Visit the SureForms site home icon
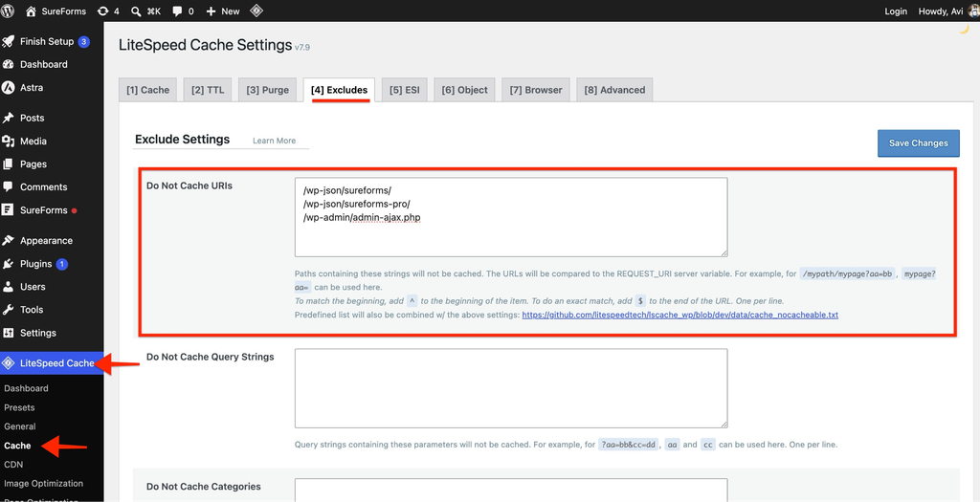 pyautogui.click(x=31, y=11)
